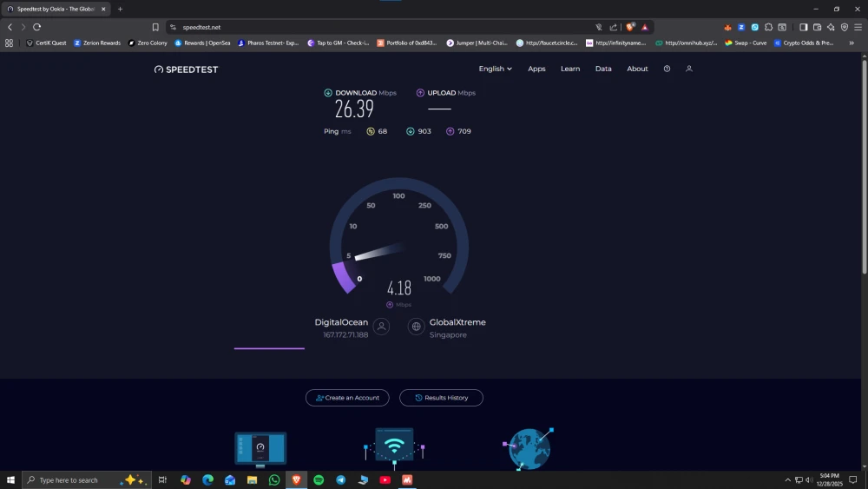The width and height of the screenshot is (868, 489).
Task: Bookmark this page using the bookmark icon
Action: pos(155,27)
